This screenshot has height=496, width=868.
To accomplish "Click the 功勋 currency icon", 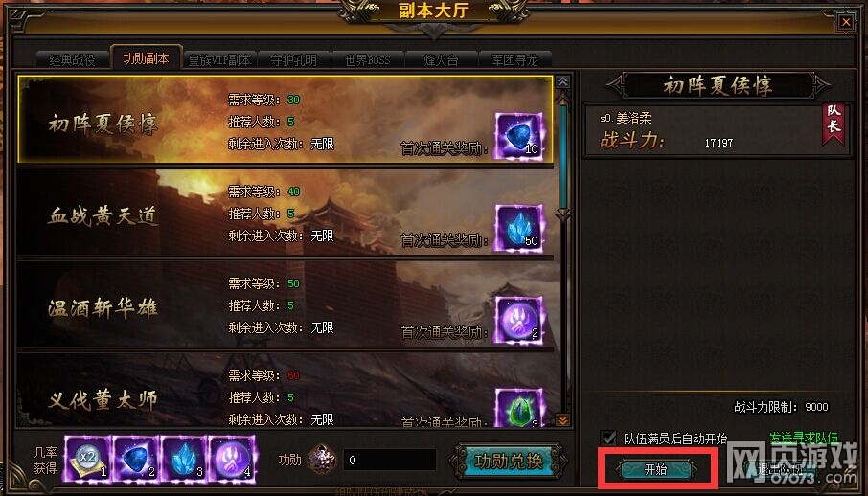I will coord(322,460).
